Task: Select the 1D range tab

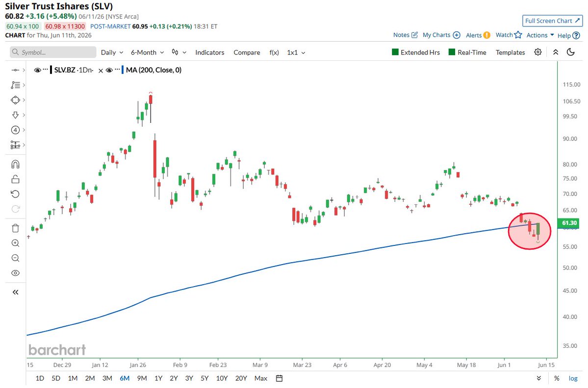Action: (40, 378)
